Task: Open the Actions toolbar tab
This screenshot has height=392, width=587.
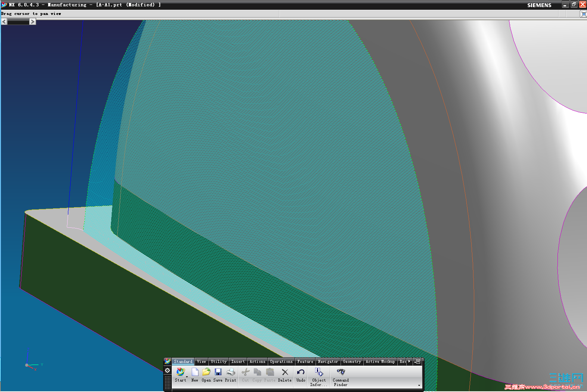Action: [x=258, y=361]
